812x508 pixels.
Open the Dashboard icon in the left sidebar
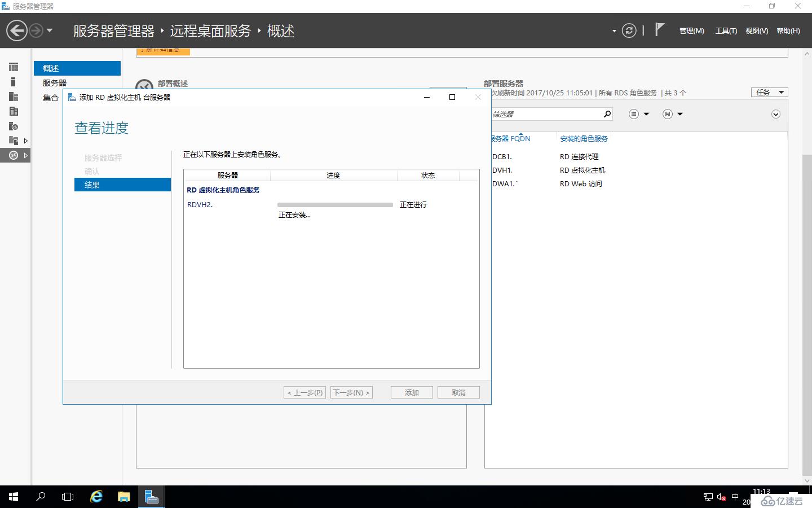(14, 67)
